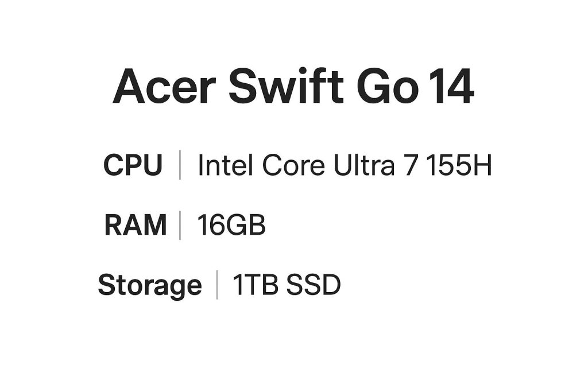Click the 16GB memory value
This screenshot has width=588, height=392.
tap(231, 225)
